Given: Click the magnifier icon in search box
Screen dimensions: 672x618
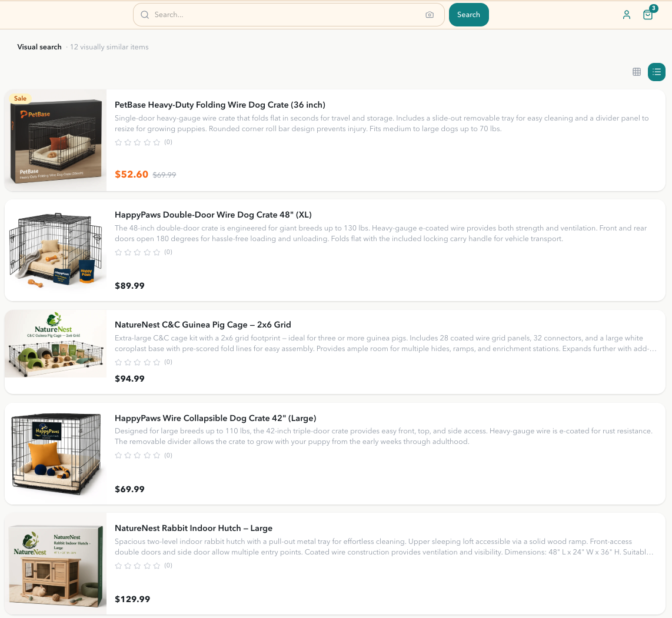Looking at the screenshot, I should coord(145,15).
